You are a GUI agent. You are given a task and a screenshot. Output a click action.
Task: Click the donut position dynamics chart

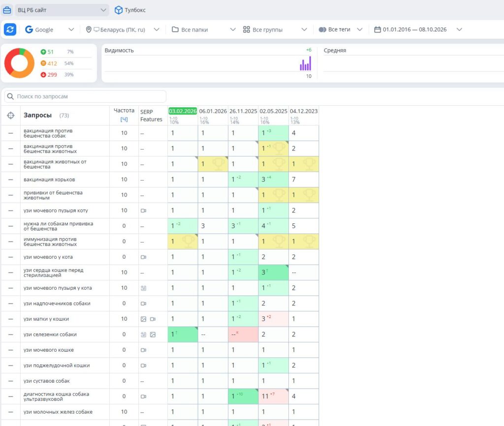pos(19,63)
